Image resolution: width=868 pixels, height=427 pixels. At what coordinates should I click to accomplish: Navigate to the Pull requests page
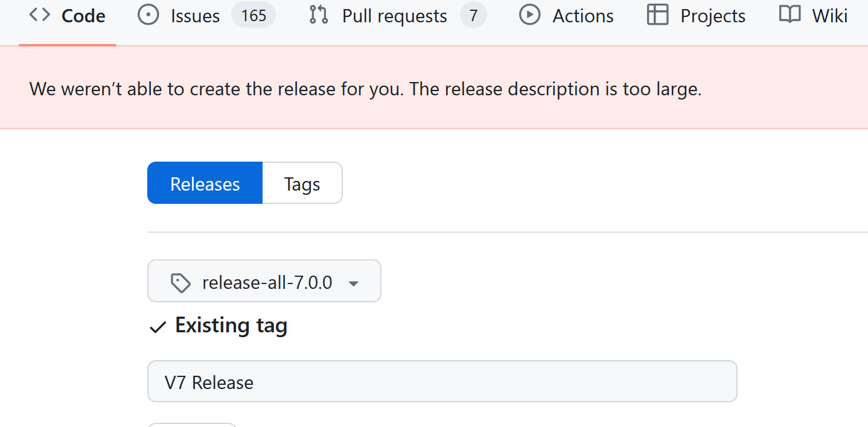point(394,15)
